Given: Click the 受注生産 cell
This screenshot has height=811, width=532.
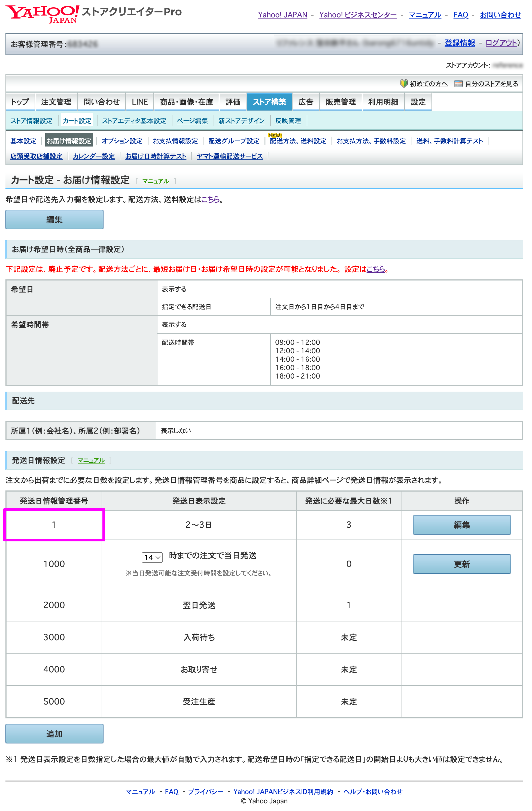Looking at the screenshot, I should [x=199, y=702].
